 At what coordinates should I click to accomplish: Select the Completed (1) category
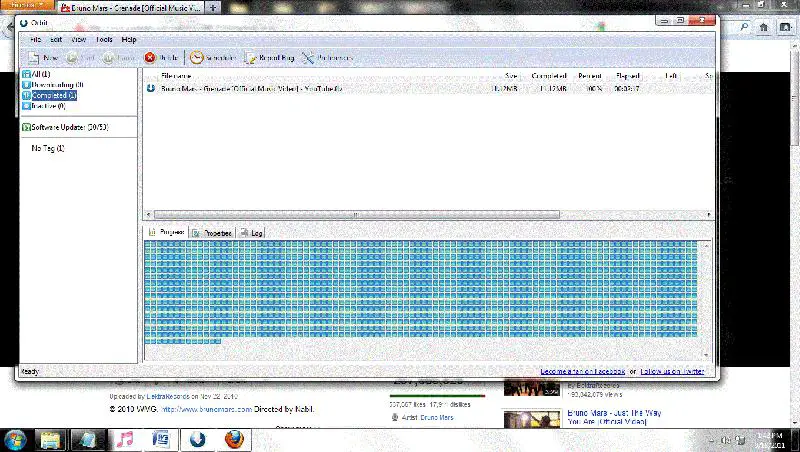54,95
